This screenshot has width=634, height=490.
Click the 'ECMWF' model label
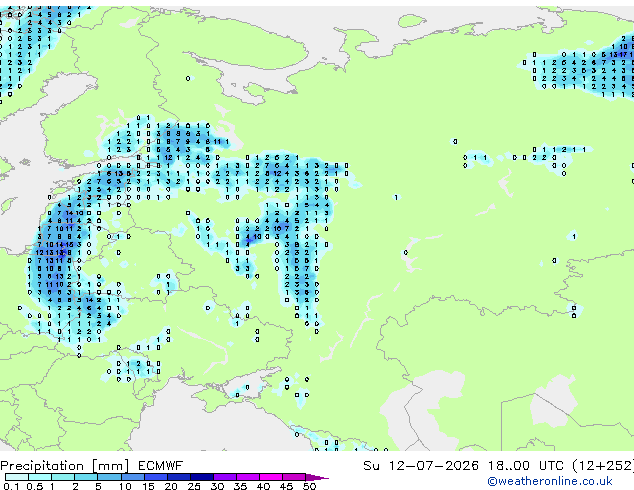click(161, 466)
